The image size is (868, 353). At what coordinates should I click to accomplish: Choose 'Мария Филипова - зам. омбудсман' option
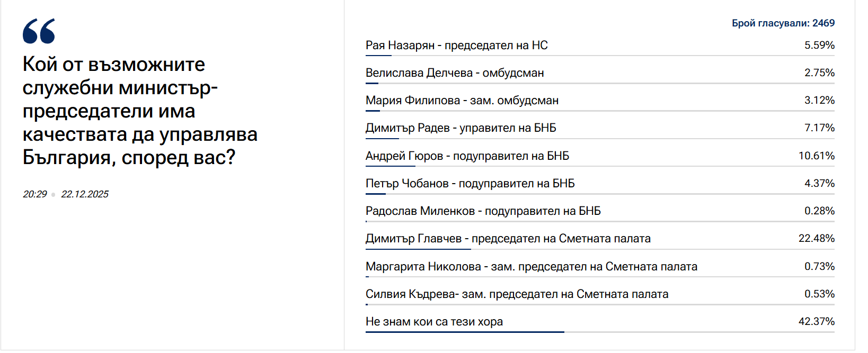click(x=462, y=101)
